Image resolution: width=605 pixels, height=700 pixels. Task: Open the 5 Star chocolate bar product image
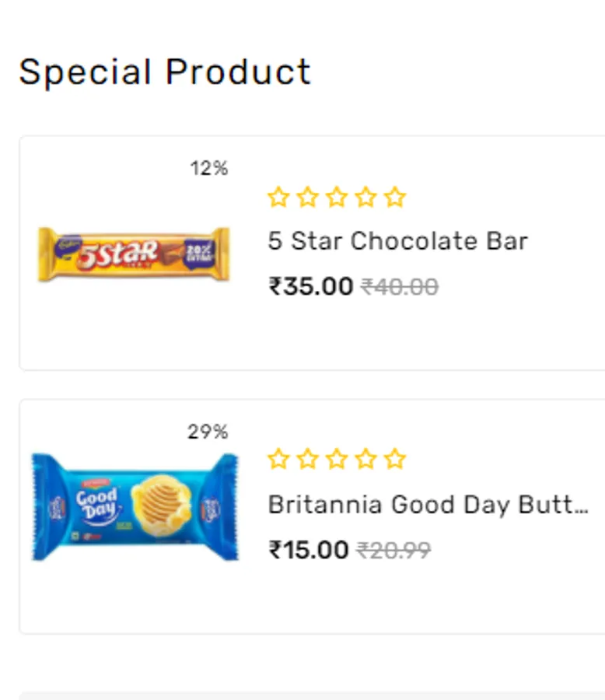(134, 254)
